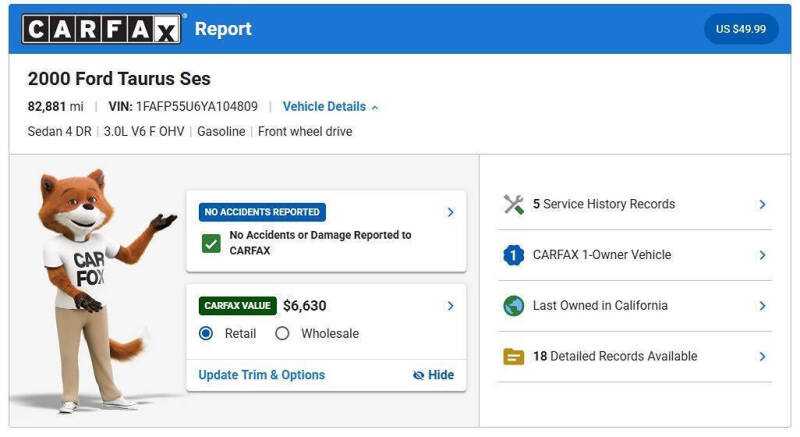The image size is (800, 437).
Task: Open chevron next to CARFAX 1-Owner Vehicle
Action: (x=762, y=255)
